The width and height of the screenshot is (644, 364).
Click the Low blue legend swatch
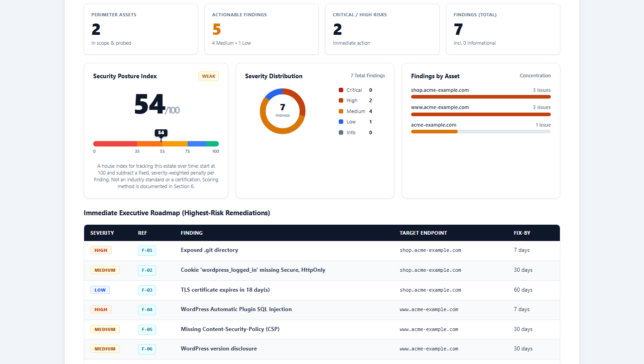pyautogui.click(x=341, y=122)
